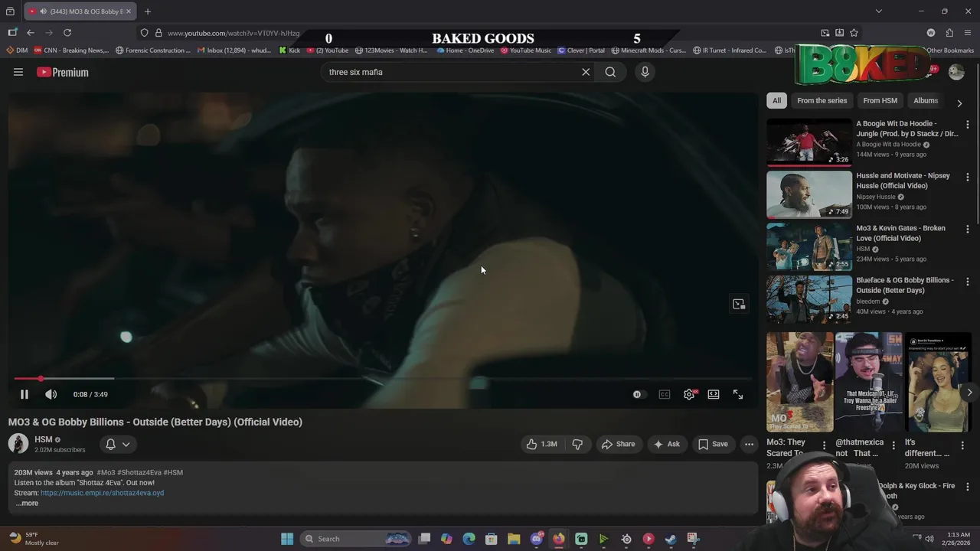Open the 'YouTube Music' bookmark

point(526,51)
